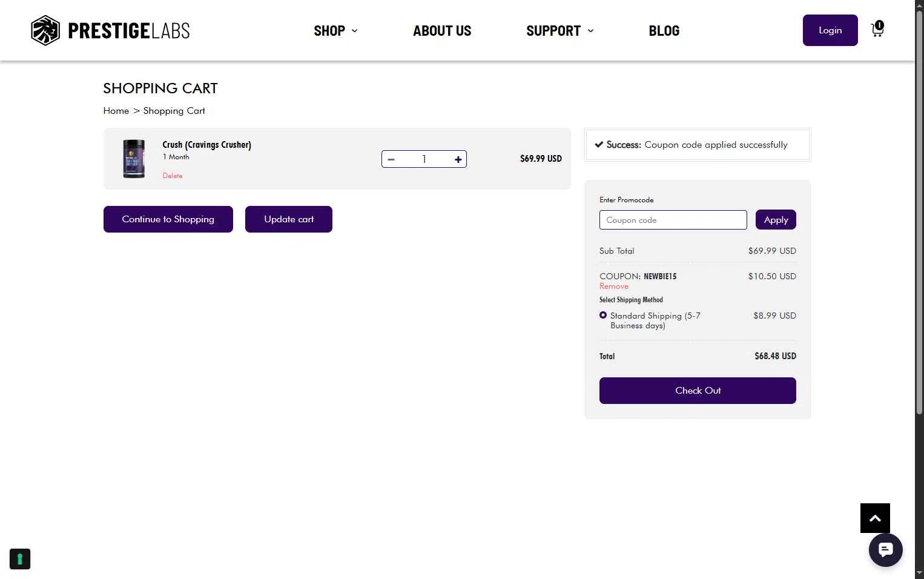The height and width of the screenshot is (579, 924).
Task: Click the total price $68.48 USD
Action: tap(775, 356)
